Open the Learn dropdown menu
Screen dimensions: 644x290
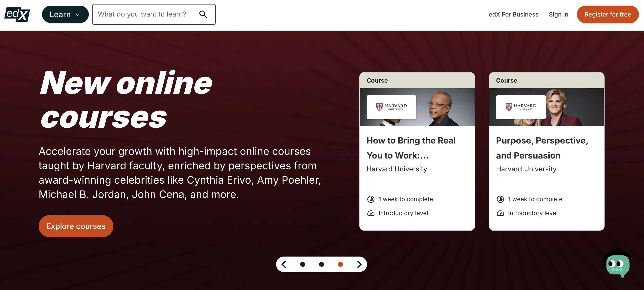65,15
